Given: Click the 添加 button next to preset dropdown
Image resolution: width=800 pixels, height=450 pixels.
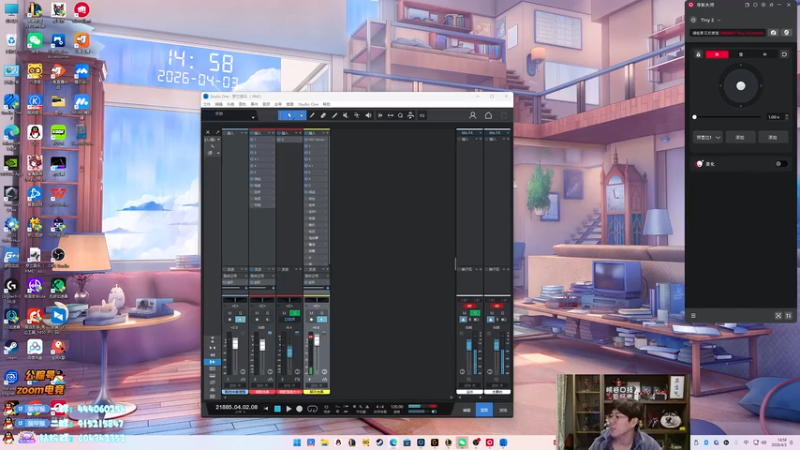Looking at the screenshot, I should (x=740, y=137).
